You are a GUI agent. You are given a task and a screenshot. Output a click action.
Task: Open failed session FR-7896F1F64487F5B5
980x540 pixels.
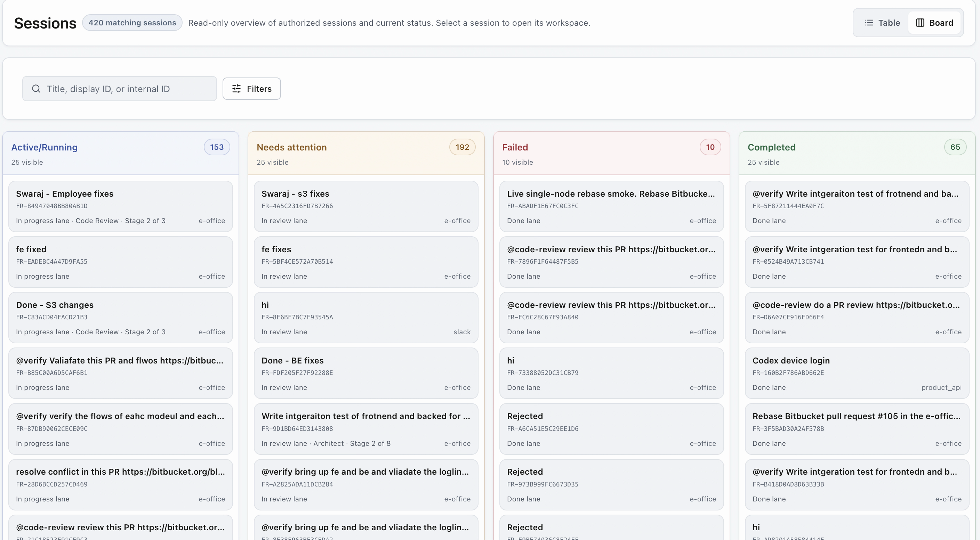pos(611,262)
